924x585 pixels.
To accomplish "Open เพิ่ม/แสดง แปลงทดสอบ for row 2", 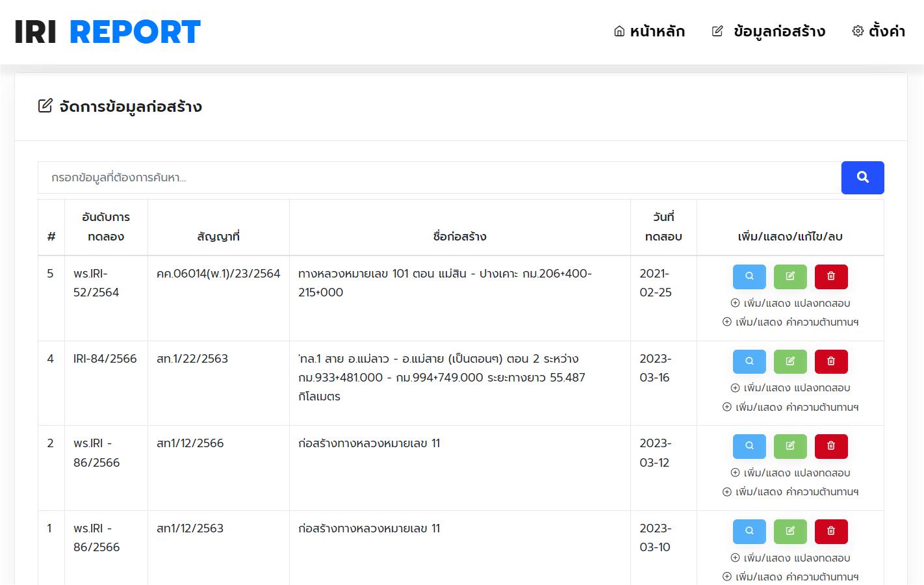I will pyautogui.click(x=790, y=473).
